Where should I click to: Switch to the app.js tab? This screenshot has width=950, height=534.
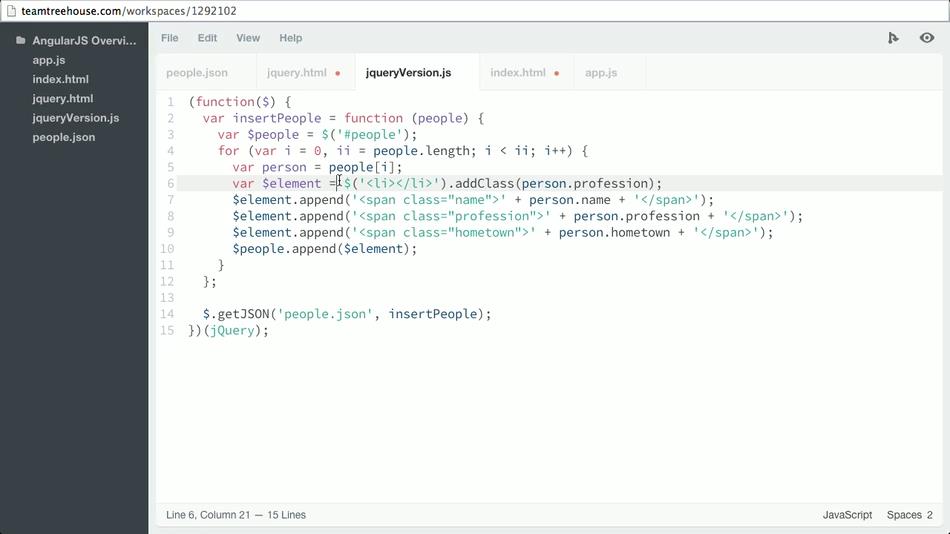click(x=610, y=73)
